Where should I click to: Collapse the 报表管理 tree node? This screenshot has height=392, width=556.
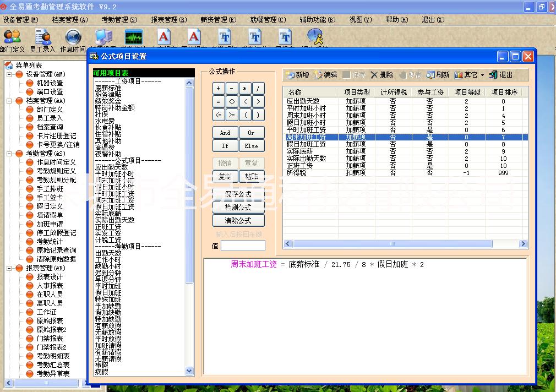click(9, 268)
